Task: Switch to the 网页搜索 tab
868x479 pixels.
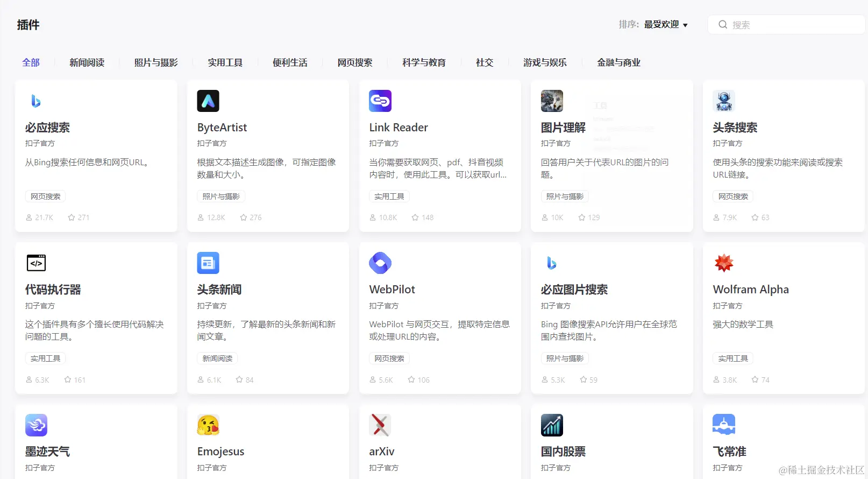Action: 355,62
